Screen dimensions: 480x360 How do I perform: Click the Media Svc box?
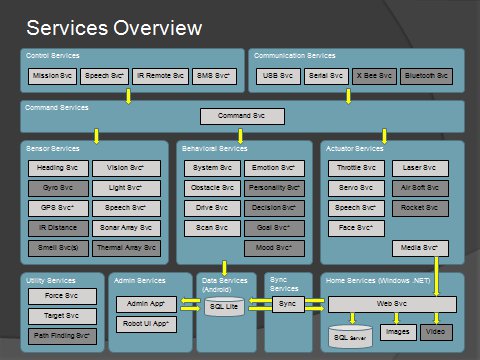click(x=420, y=248)
